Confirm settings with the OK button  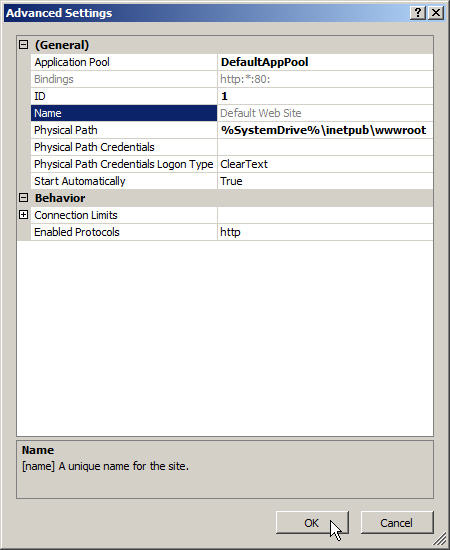click(x=312, y=523)
